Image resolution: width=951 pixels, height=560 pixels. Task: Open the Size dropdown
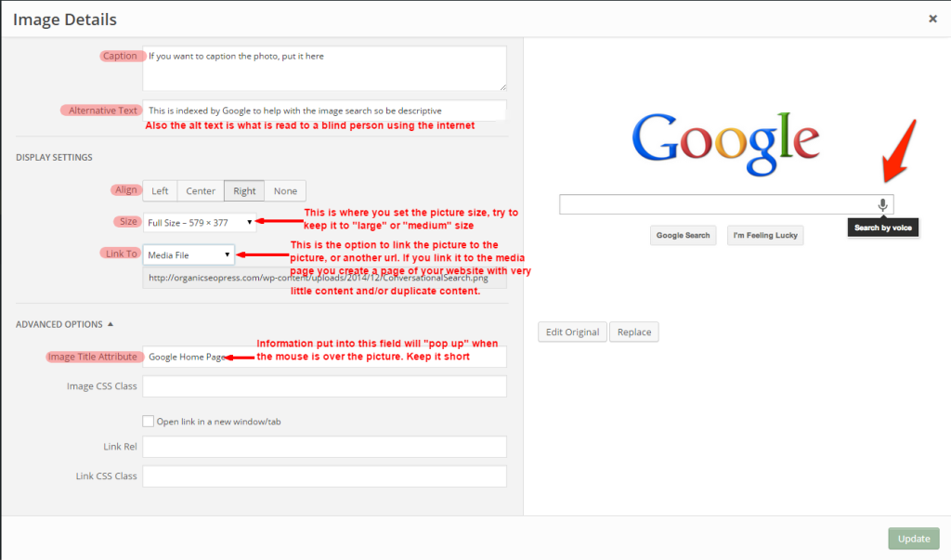(200, 222)
